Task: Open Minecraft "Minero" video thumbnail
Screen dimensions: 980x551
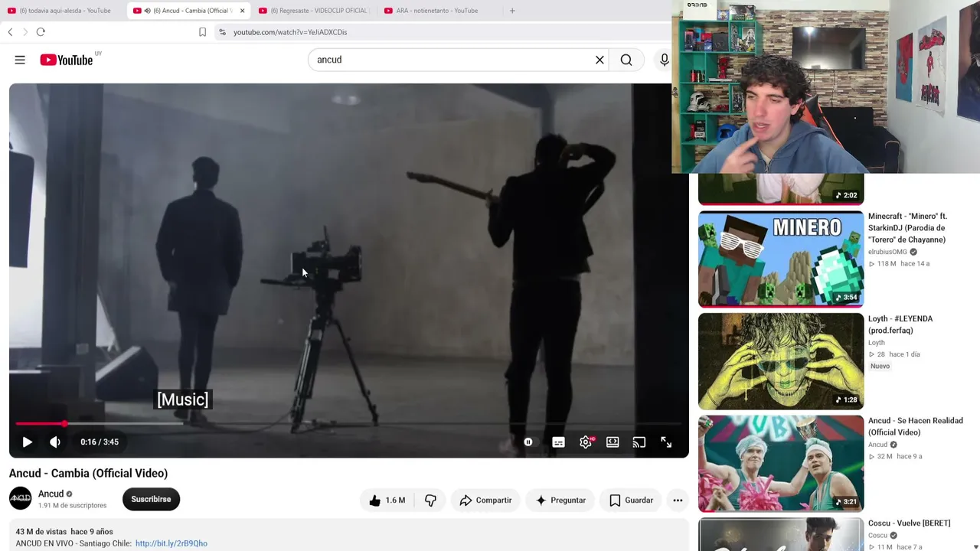Action: (781, 259)
